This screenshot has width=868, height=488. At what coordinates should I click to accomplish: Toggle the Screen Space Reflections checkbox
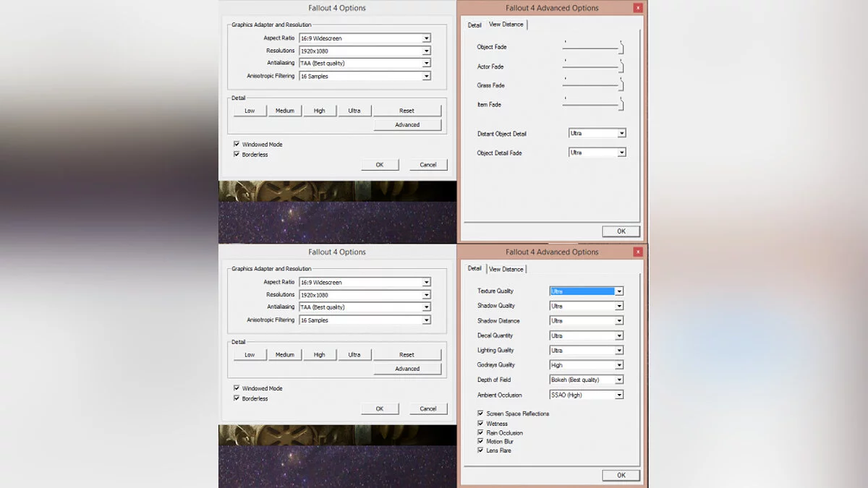coord(480,414)
